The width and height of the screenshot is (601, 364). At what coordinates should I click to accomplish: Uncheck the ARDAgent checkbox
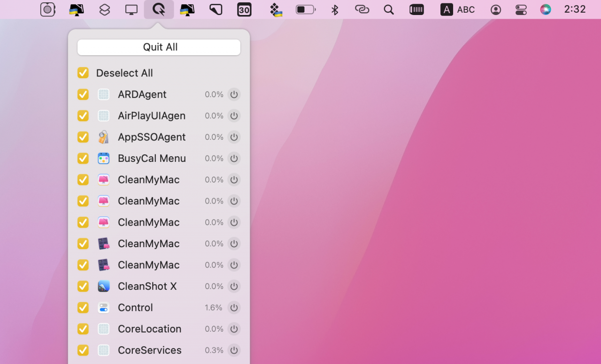click(x=83, y=94)
